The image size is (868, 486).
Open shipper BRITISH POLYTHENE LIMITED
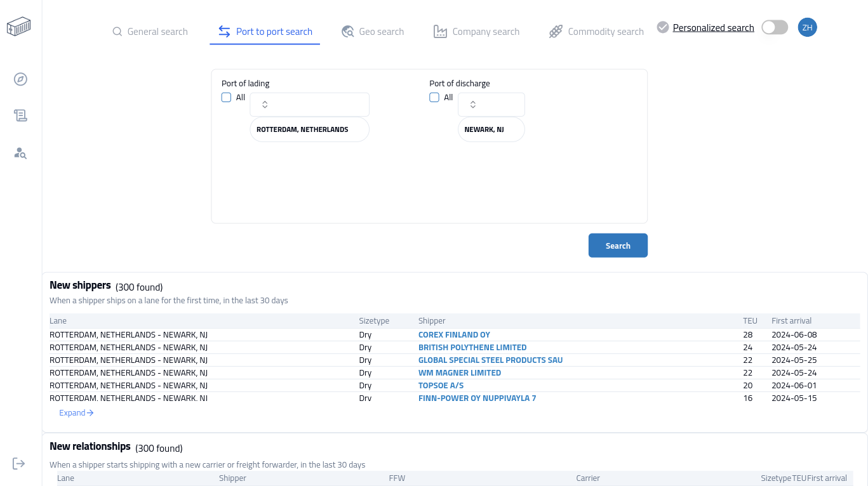(472, 348)
